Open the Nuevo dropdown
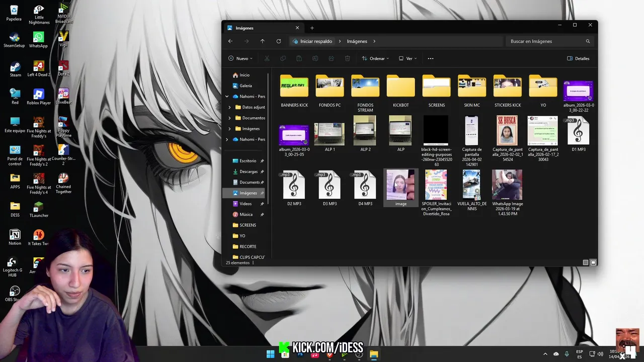Viewport: 644px width, 362px height. (x=240, y=58)
